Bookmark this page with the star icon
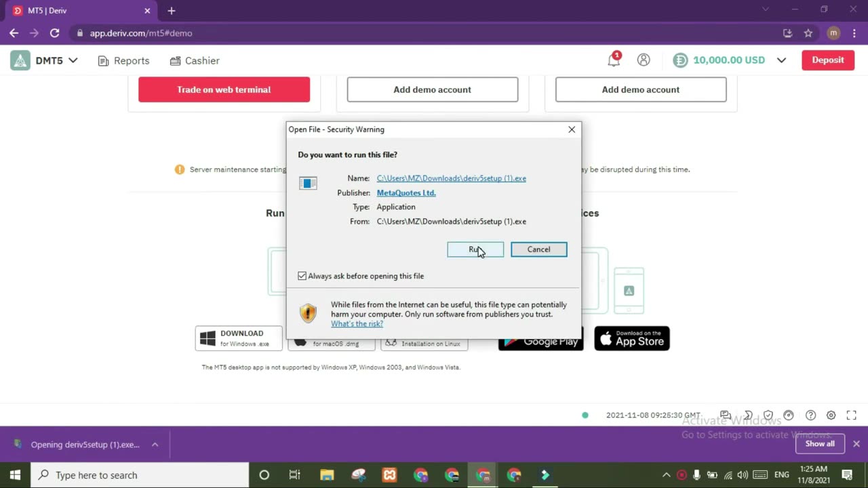The width and height of the screenshot is (868, 488). (x=808, y=33)
